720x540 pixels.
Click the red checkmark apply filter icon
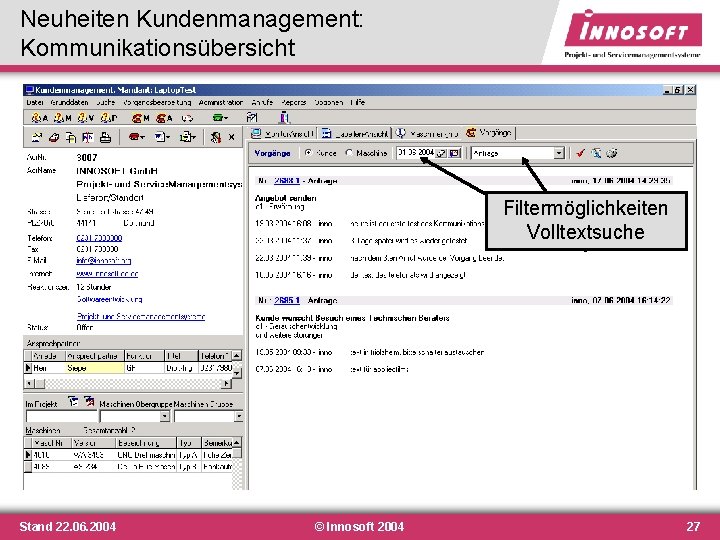(x=580, y=153)
